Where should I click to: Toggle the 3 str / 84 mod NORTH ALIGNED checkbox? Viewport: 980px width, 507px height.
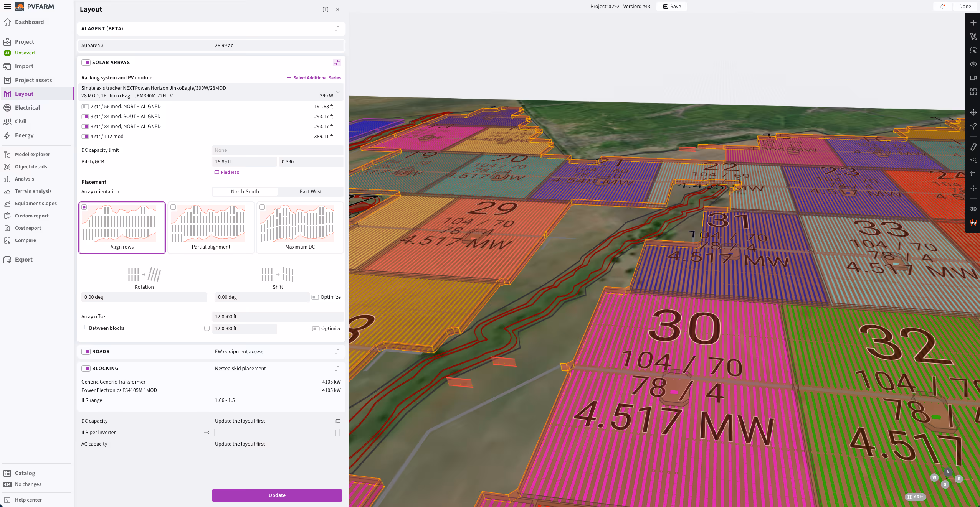click(x=85, y=127)
